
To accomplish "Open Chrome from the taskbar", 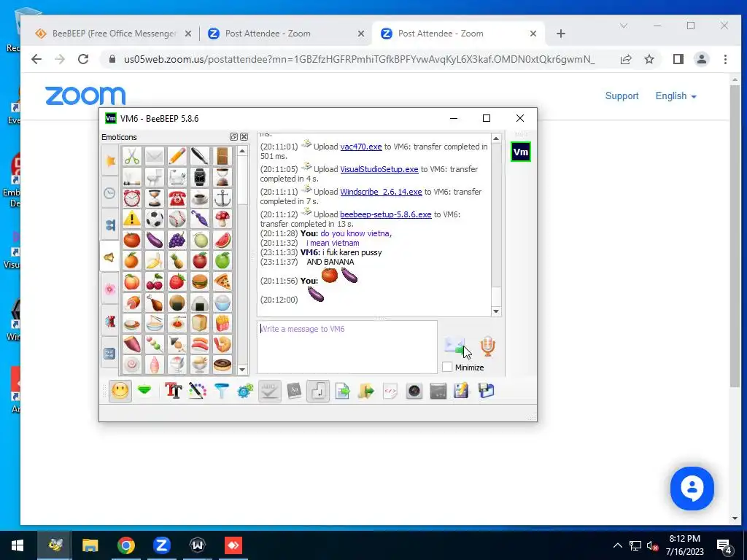I will click(125, 545).
